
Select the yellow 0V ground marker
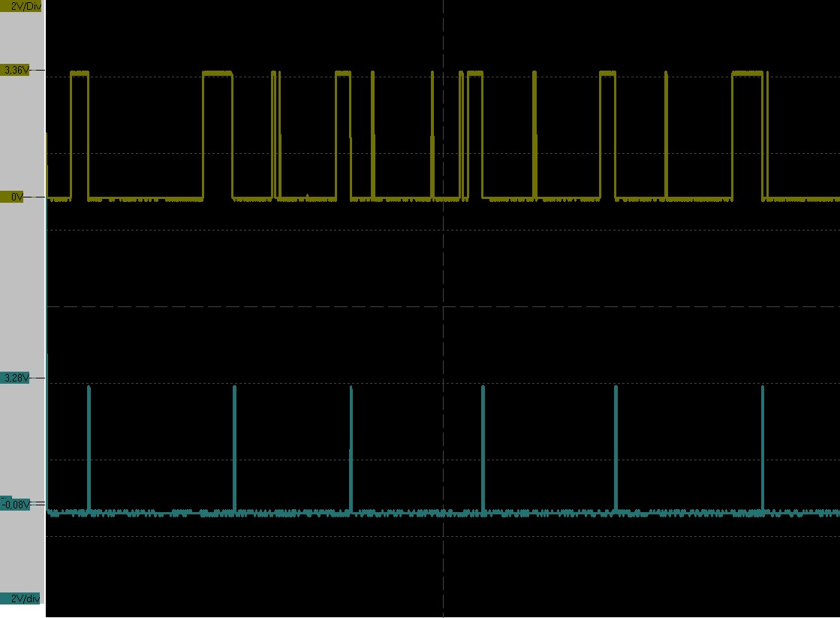[x=12, y=197]
